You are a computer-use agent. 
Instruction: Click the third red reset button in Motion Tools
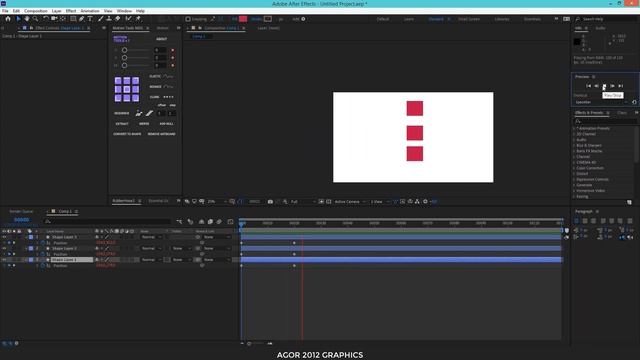click(x=173, y=65)
